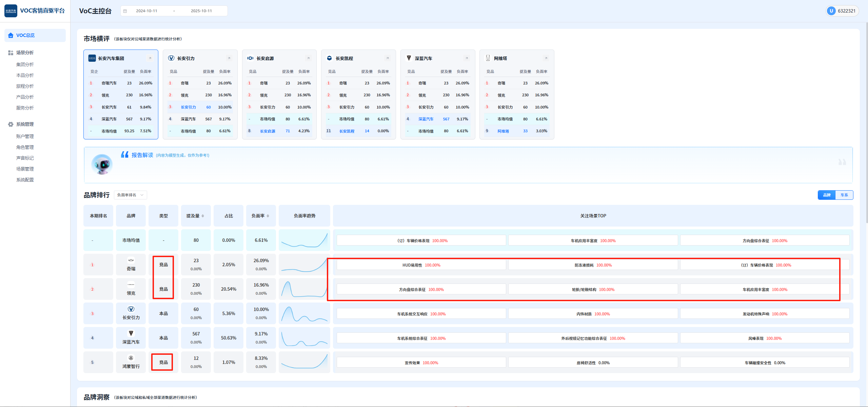Screen dimensions: 868x407
Task: Click the start date 2024-10-11 field
Action: tap(146, 11)
